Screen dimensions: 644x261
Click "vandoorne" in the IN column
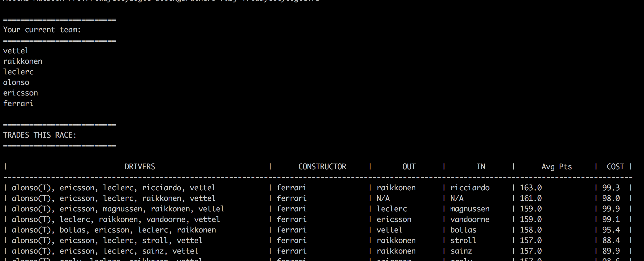(x=470, y=219)
